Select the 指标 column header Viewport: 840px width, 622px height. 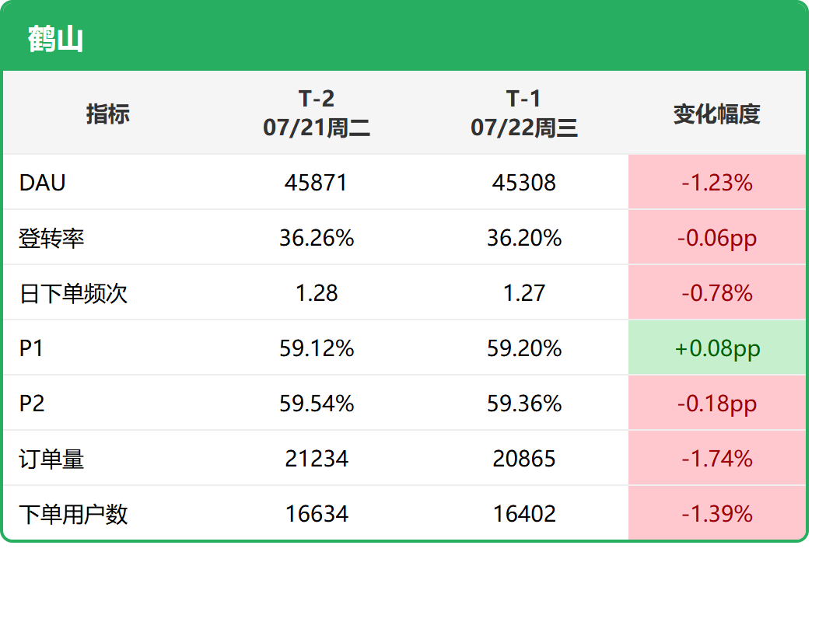[107, 114]
